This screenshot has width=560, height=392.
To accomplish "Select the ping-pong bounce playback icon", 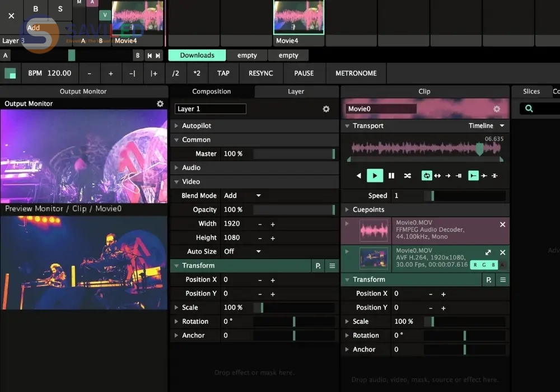I will (437, 176).
